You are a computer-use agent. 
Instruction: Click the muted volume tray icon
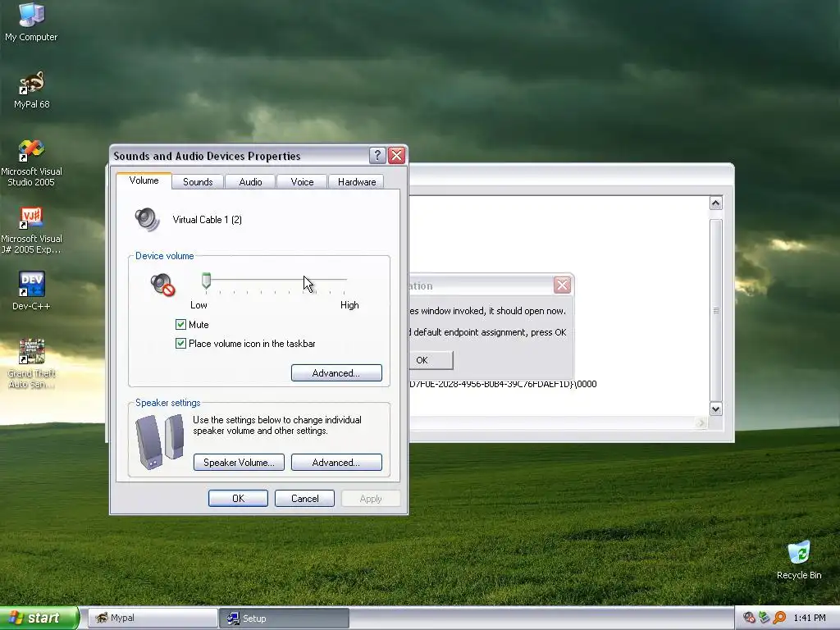pos(749,618)
